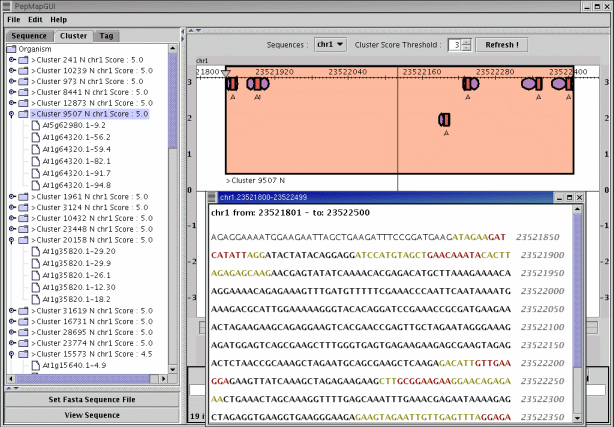The width and height of the screenshot is (614, 427).
Task: Select >Cluster 9507 N label in viewer
Action: point(255,181)
